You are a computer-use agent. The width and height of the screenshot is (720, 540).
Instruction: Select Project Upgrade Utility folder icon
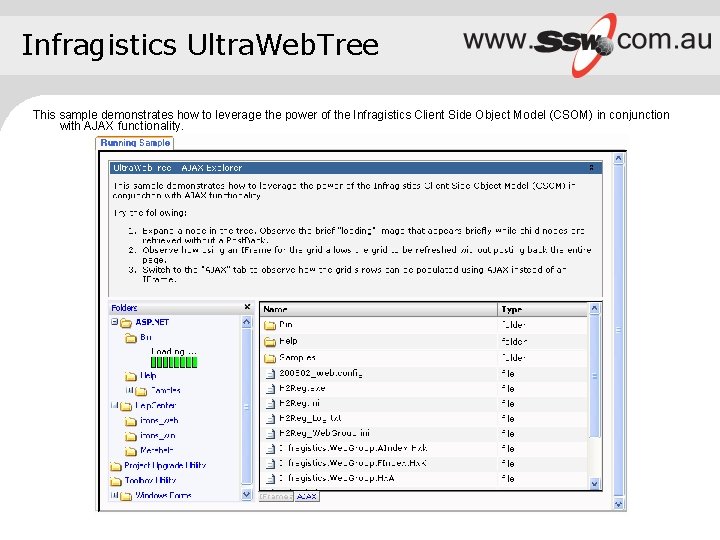click(116, 467)
